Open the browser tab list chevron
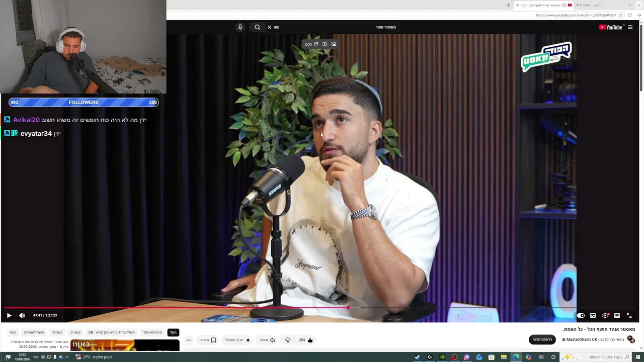This screenshot has width=644, height=362. (638, 5)
